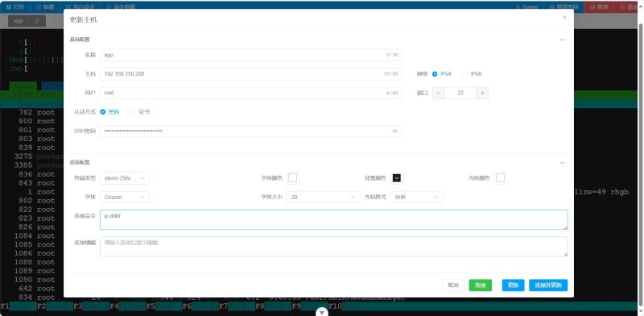
Task: Click the 用户 field containing root
Action: [x=250, y=93]
